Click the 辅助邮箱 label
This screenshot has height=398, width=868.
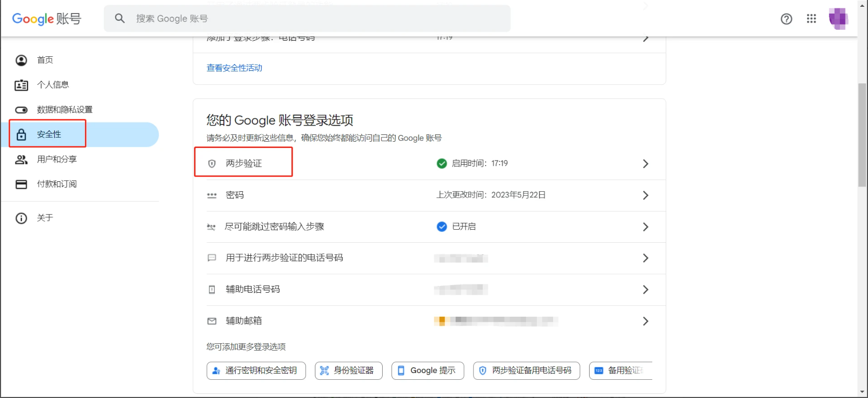pyautogui.click(x=244, y=321)
